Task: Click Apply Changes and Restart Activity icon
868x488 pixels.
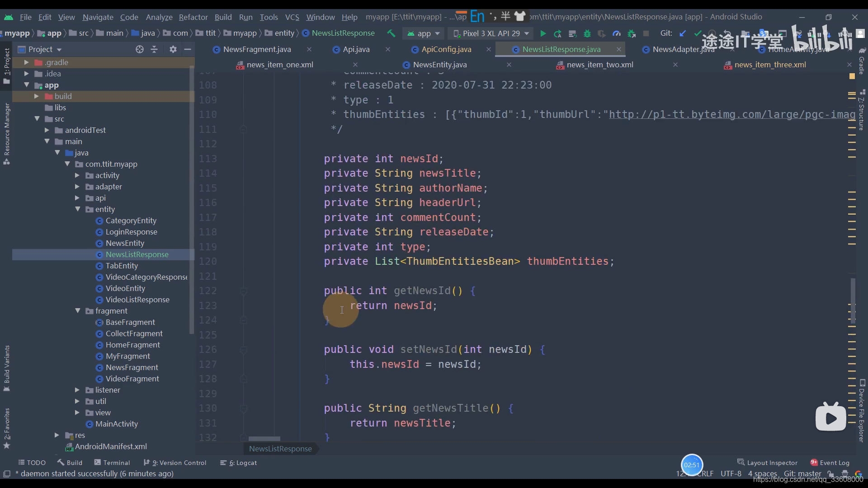Action: [x=558, y=33]
